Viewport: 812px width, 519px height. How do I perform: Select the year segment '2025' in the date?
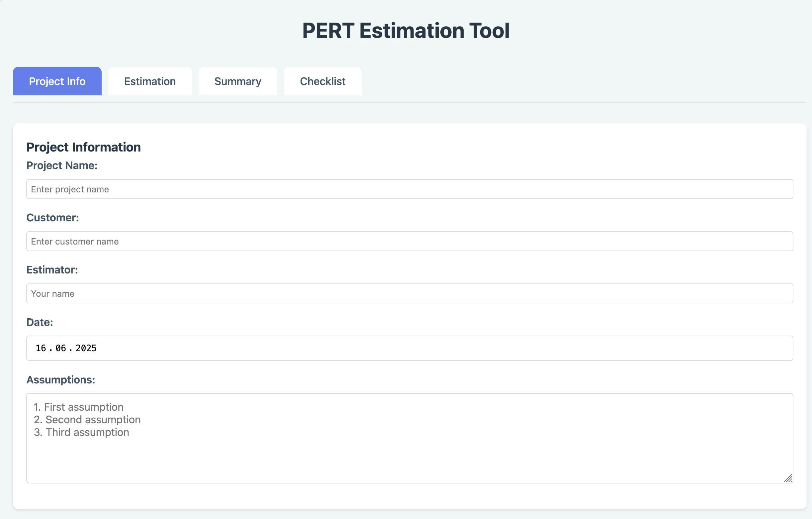click(x=86, y=348)
